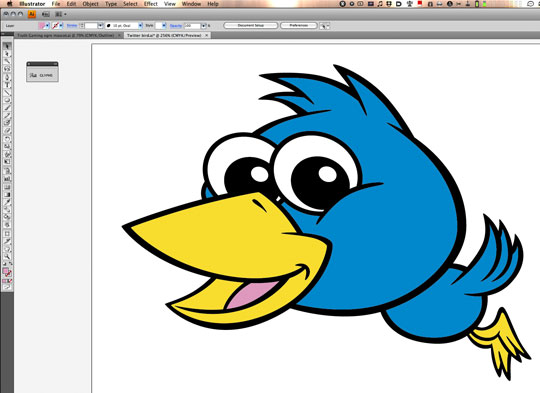Select the Symbol Sprayer tool

(x=7, y=171)
